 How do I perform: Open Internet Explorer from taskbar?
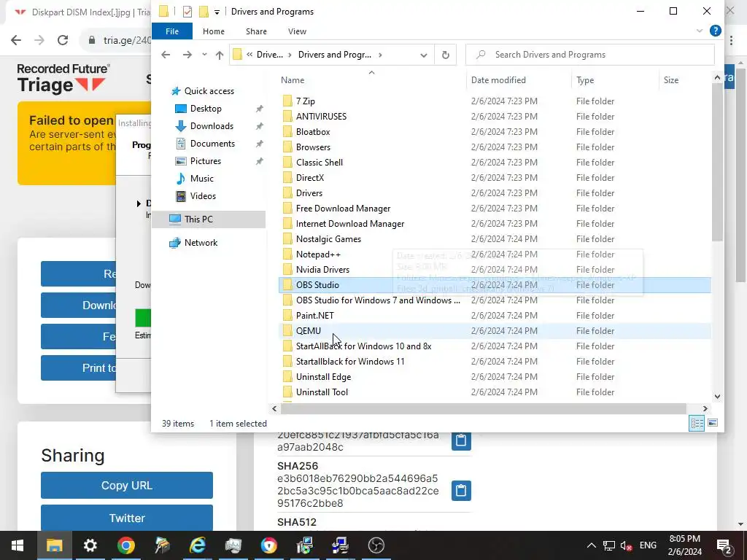197,545
